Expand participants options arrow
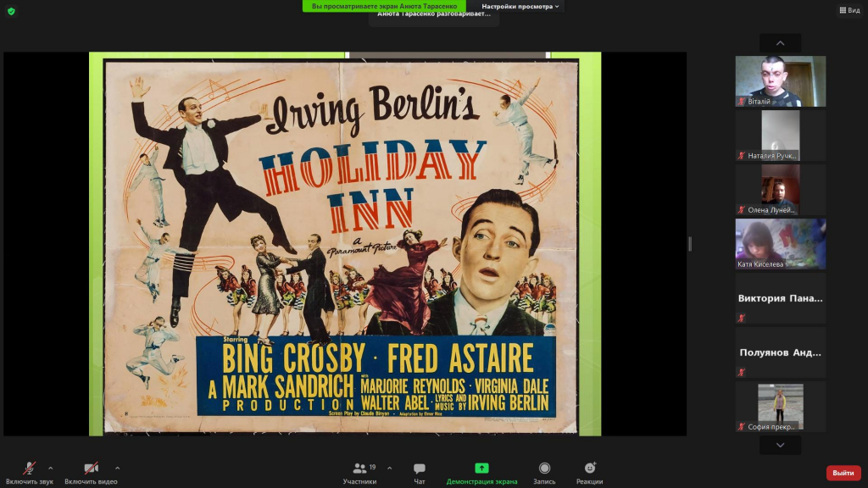The width and height of the screenshot is (868, 488). click(390, 468)
